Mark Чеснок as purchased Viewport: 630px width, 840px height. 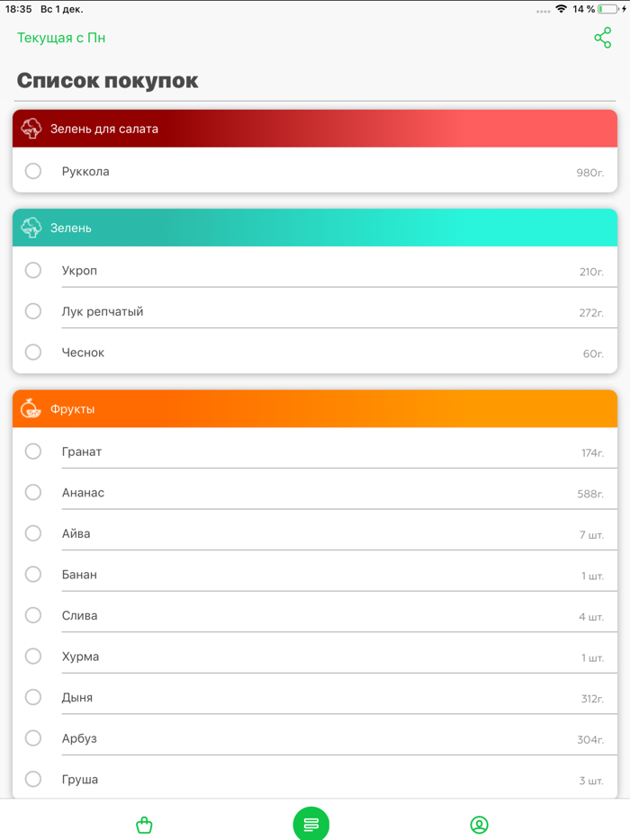[33, 352]
